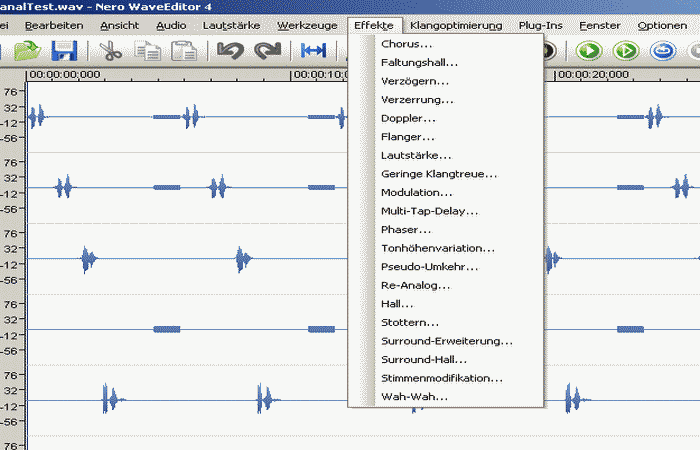Click the scissors cut icon

tap(111, 51)
